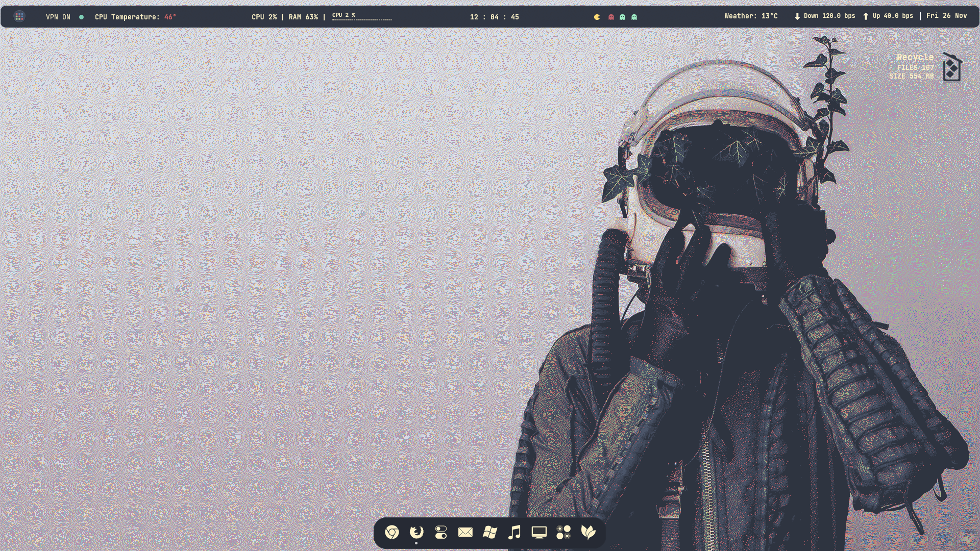This screenshot has width=980, height=551.
Task: Launch Firefox from the dock
Action: pos(416,532)
